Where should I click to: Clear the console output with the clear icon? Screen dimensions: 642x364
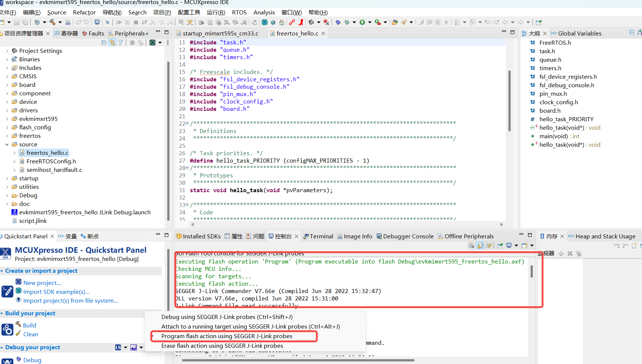click(471, 245)
